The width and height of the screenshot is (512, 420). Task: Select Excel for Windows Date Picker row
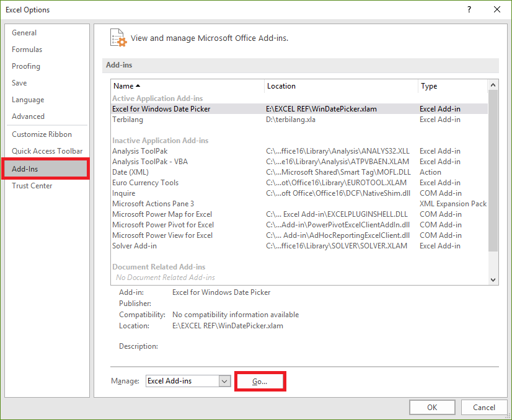click(x=299, y=108)
